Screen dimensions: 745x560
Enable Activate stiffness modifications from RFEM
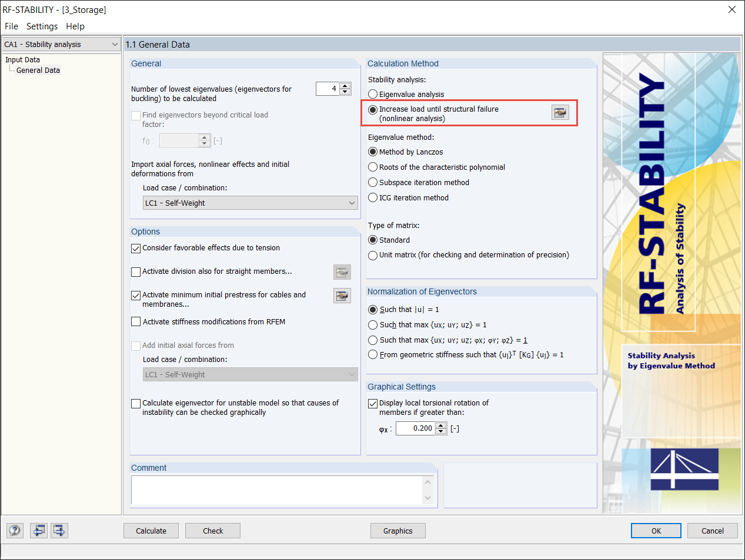[x=136, y=321]
